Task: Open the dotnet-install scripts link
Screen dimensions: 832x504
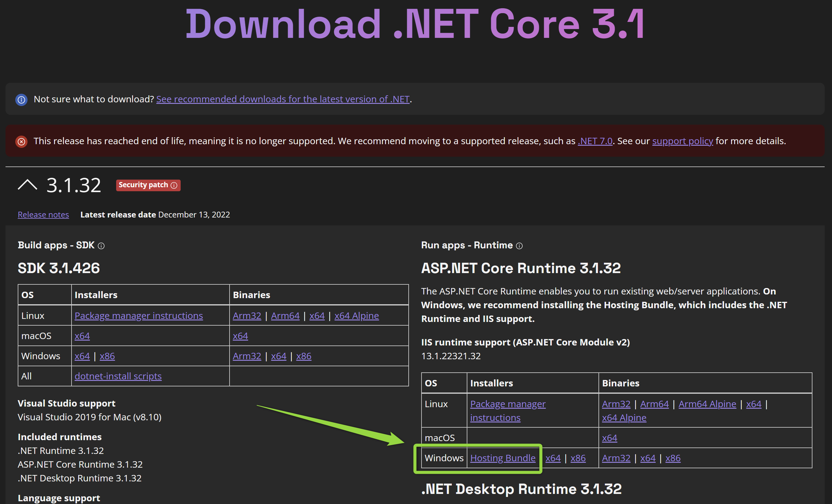Action: click(118, 376)
